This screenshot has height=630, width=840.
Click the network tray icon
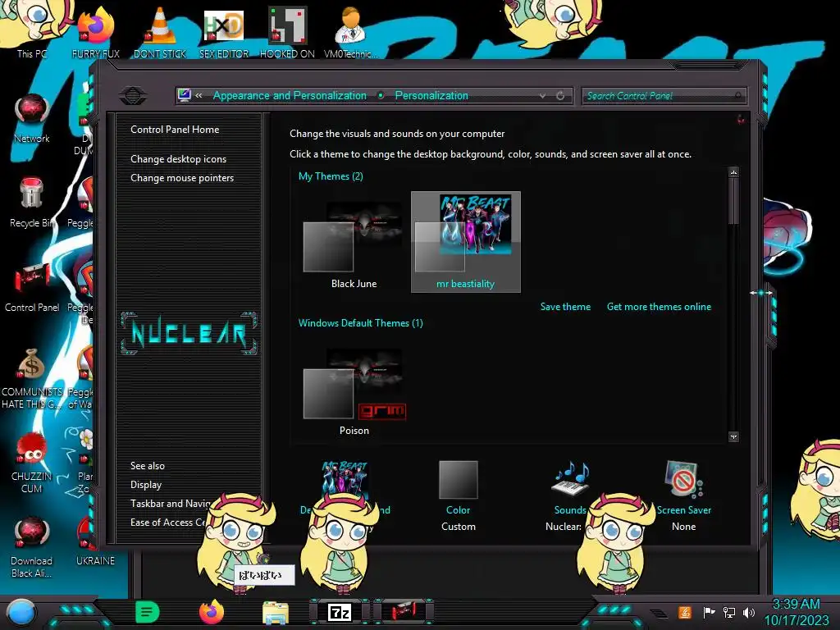[729, 612]
